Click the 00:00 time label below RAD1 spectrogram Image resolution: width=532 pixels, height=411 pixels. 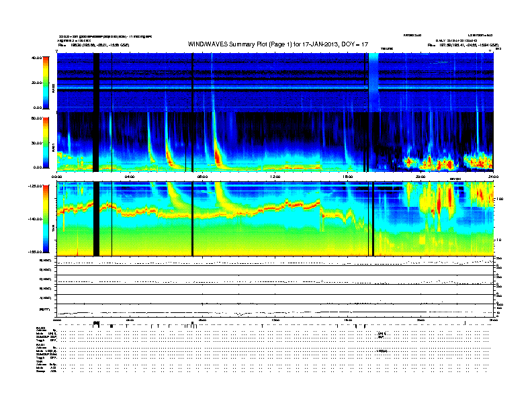[x=56, y=177]
